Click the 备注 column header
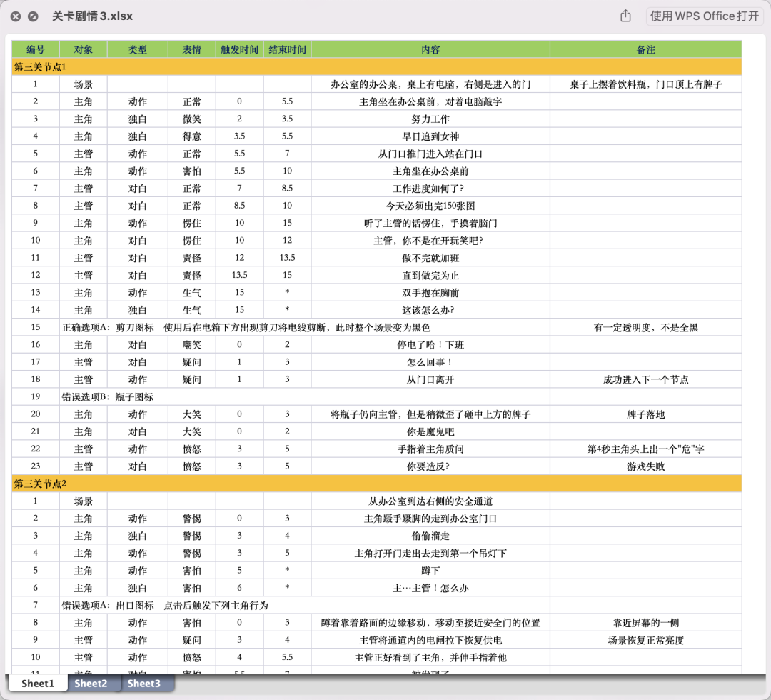This screenshot has width=771, height=700. tap(645, 49)
